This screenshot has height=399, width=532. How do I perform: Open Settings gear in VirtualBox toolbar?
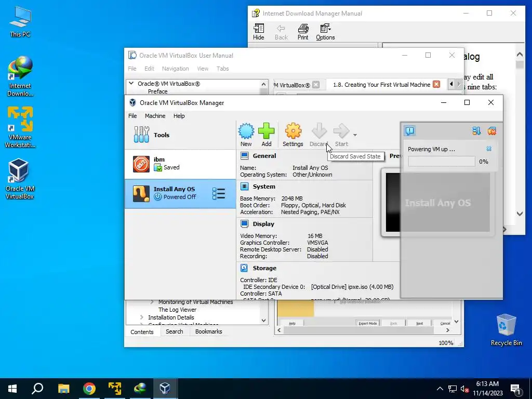(293, 135)
